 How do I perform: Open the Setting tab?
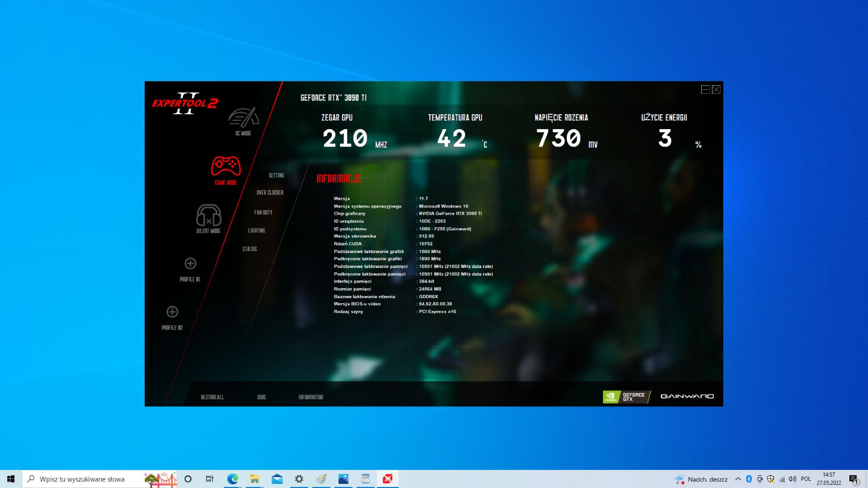(x=276, y=175)
